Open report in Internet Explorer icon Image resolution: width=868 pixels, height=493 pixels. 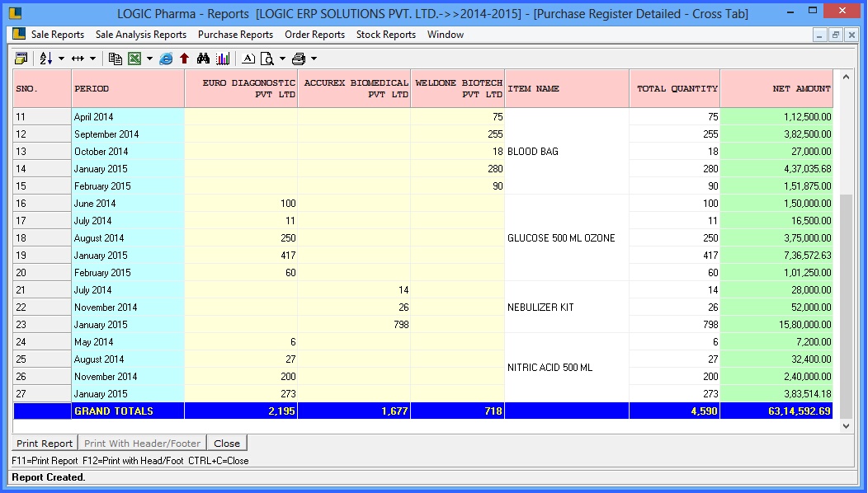pos(166,58)
